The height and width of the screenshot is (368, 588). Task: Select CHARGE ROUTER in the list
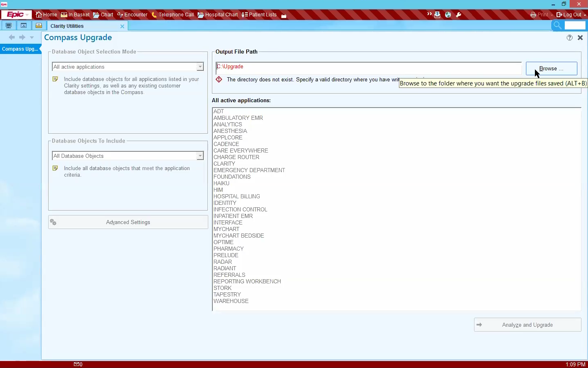click(236, 157)
